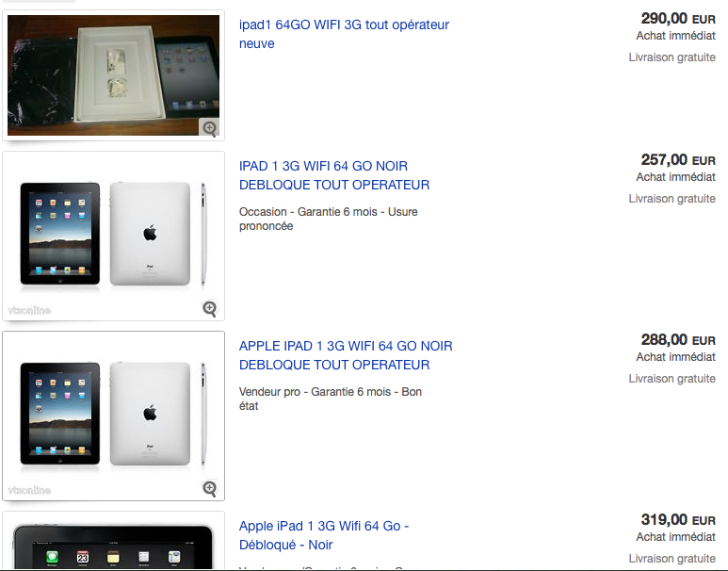Click zoom icon on 288,00 EUR listing image
Screen dimensions: 728x571
tap(209, 488)
